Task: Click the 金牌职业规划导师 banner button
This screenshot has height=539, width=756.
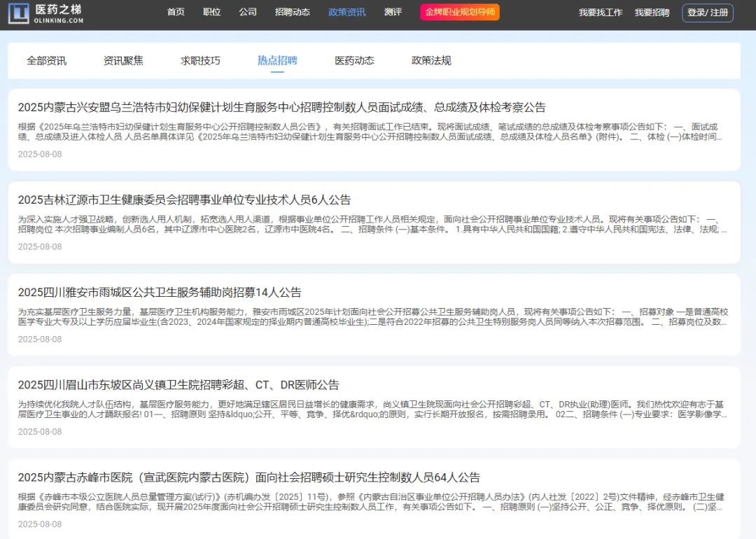Action: pyautogui.click(x=460, y=13)
